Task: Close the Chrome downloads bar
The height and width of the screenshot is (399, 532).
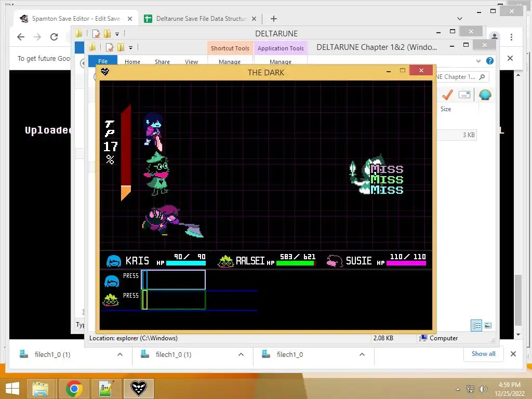Action: click(513, 354)
